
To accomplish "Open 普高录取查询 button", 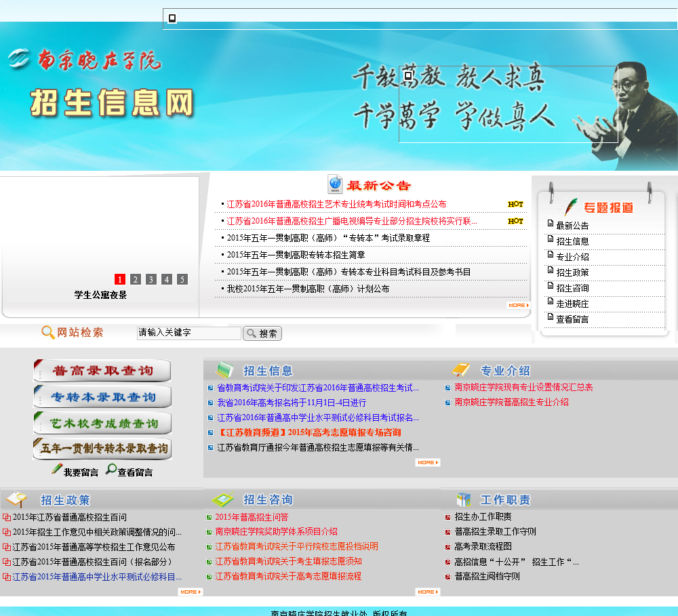I will point(102,371).
